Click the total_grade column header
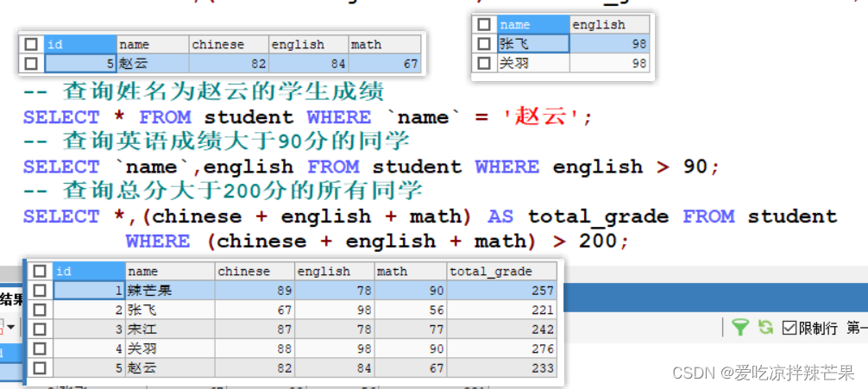This screenshot has height=389, width=868. coord(501,271)
